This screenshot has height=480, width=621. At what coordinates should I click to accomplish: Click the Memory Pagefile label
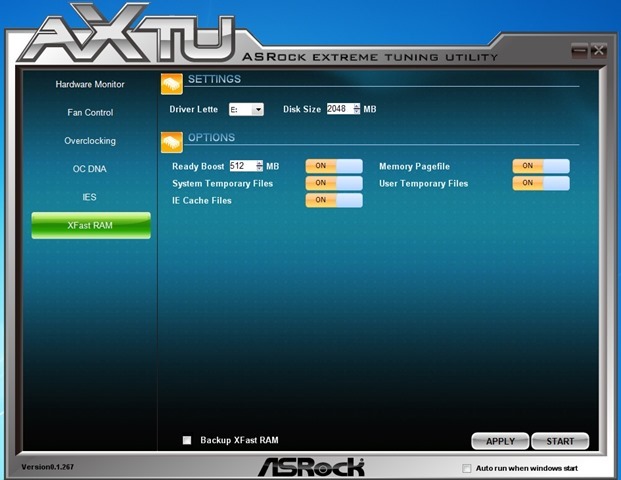pos(414,166)
